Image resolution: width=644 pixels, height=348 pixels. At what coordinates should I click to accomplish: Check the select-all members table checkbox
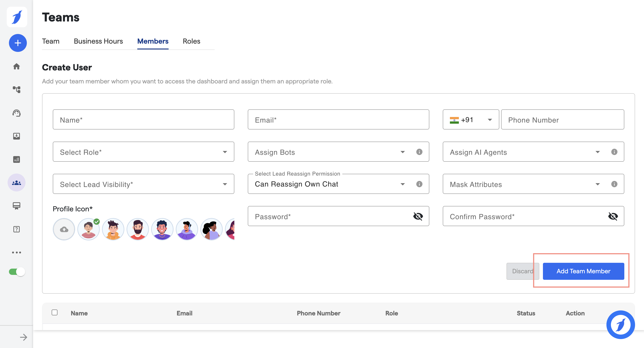tap(55, 312)
